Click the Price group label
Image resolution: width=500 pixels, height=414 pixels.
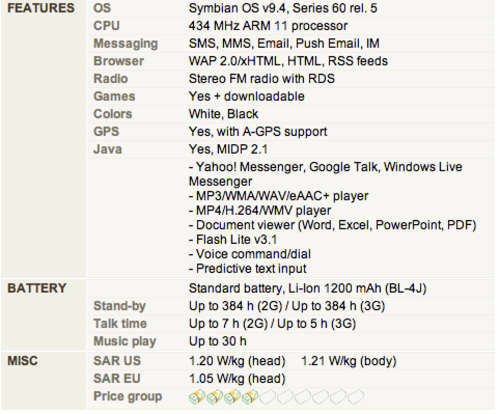128,397
